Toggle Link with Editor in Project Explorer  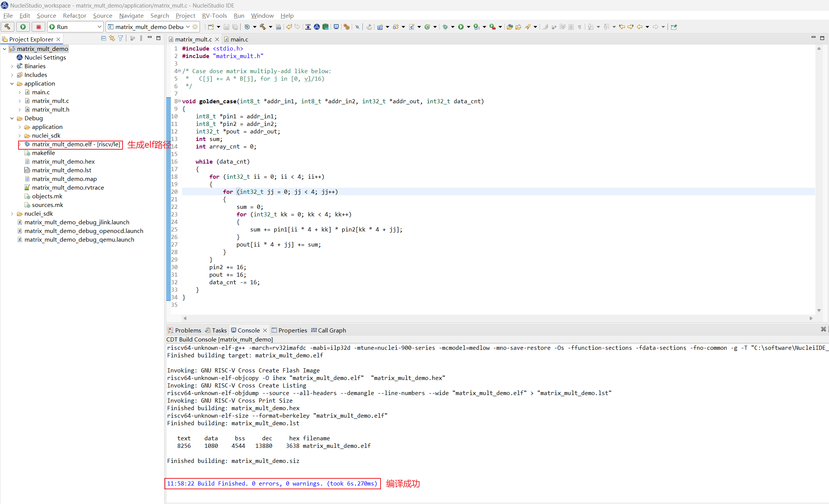pyautogui.click(x=112, y=38)
